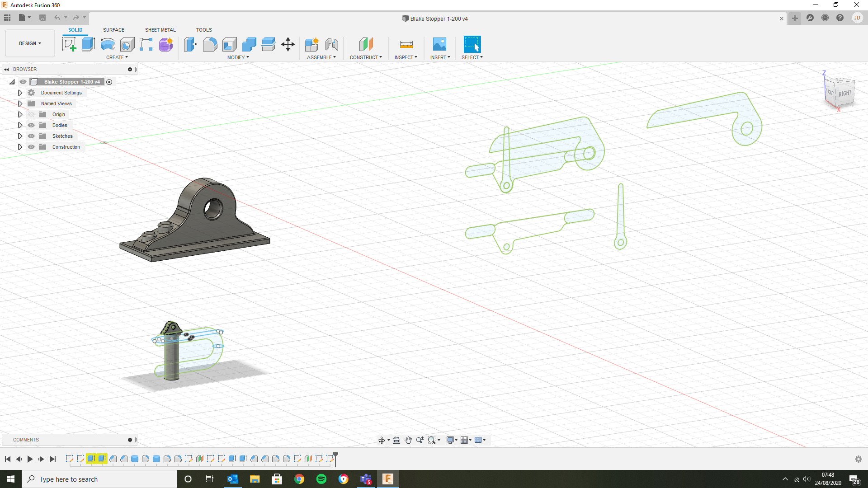
Task: Click the timeline settings gear icon
Action: click(x=859, y=459)
